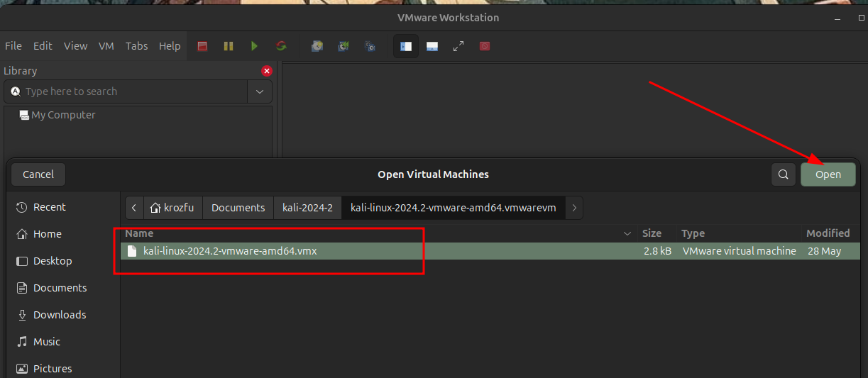Toggle the search icon in file dialog

(x=783, y=174)
